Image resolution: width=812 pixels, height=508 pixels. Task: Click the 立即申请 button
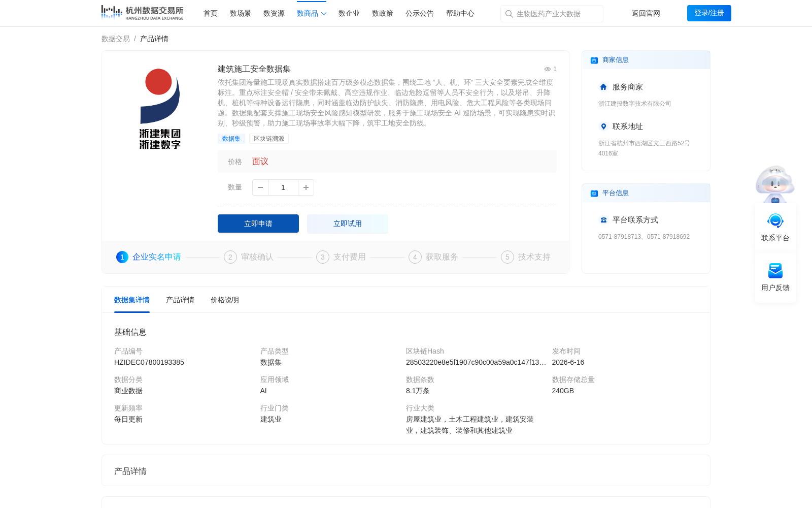[258, 224]
